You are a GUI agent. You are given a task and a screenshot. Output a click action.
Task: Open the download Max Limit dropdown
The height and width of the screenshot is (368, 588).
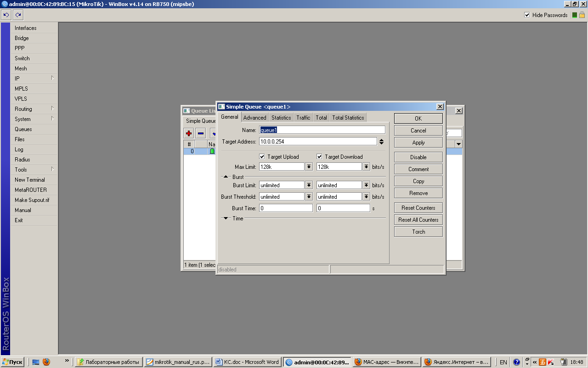pos(366,167)
